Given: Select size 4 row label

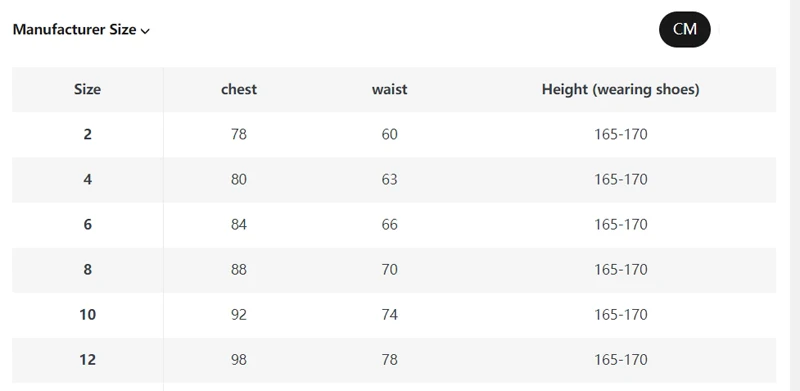Looking at the screenshot, I should pos(88,179).
